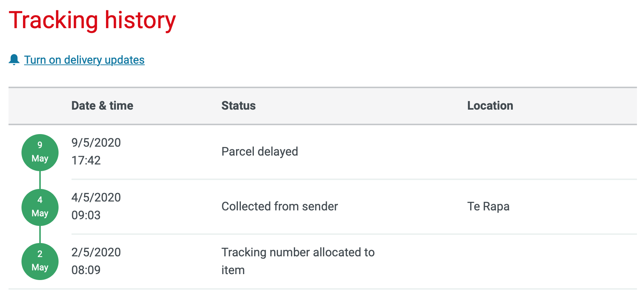Screen dimensions: 644x303
Task: Select the Parcel delayed status text
Action: [259, 151]
